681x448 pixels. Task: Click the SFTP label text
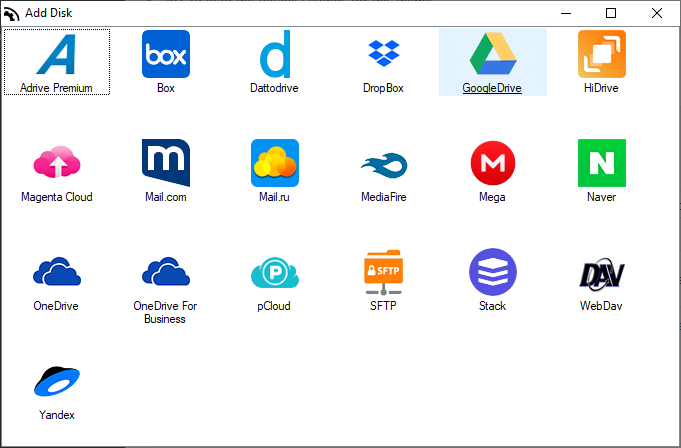(383, 306)
